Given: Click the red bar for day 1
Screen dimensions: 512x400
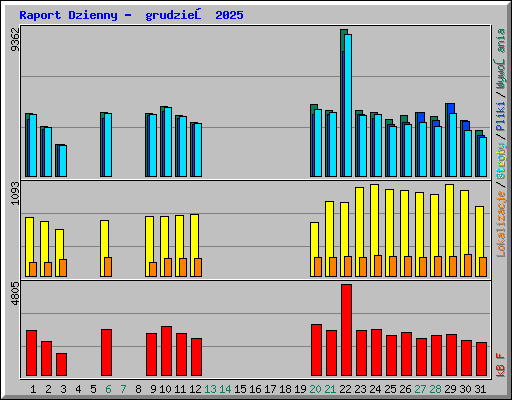Looking at the screenshot, I should click(31, 353).
